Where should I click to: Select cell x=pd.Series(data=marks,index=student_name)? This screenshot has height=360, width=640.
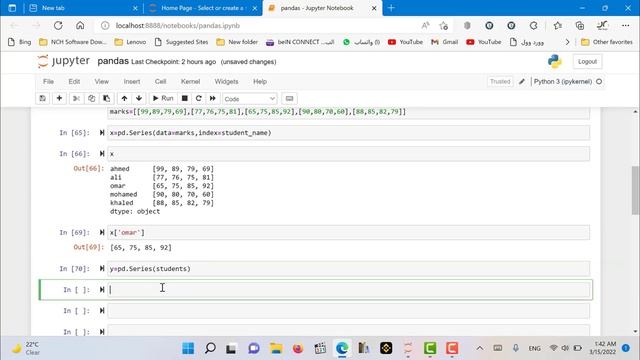(x=349, y=133)
